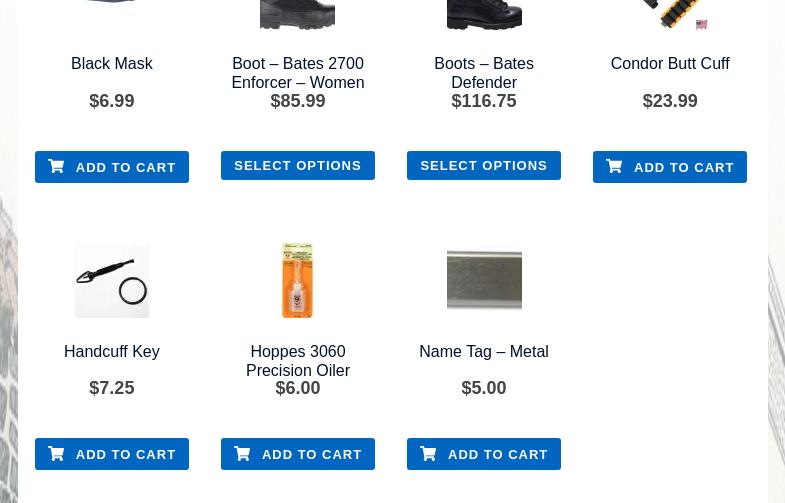Open Boot – Bates 2700 Enforcer – Women link
Screen dimensions: 785x503
coord(298,73)
